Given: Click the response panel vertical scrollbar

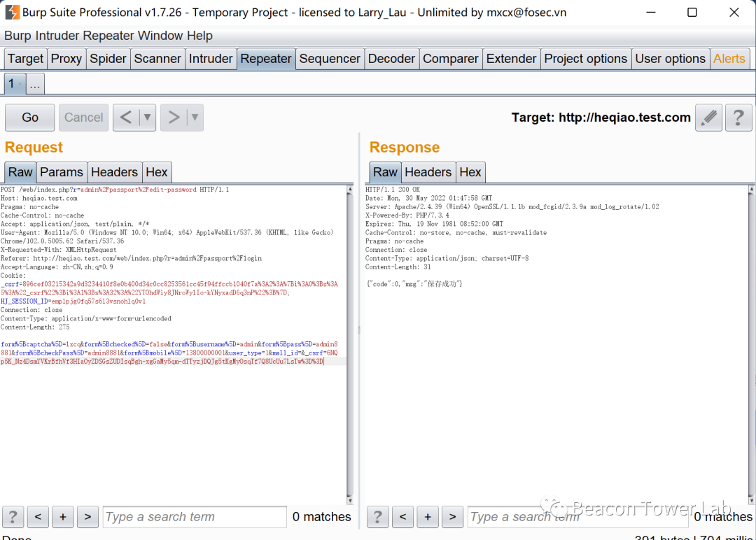Looking at the screenshot, I should (751, 344).
